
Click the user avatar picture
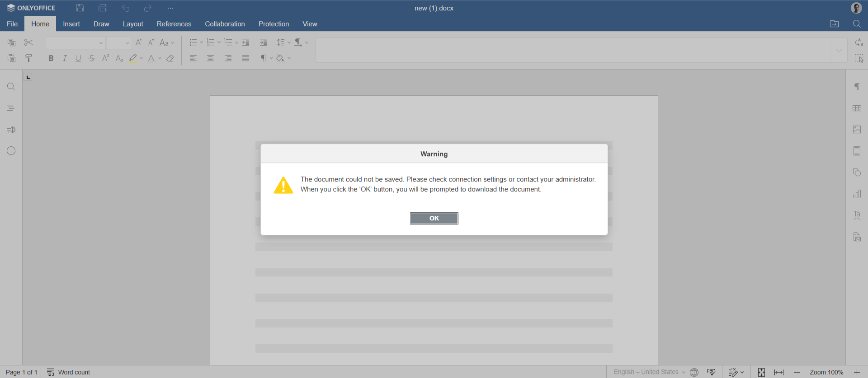click(x=856, y=8)
